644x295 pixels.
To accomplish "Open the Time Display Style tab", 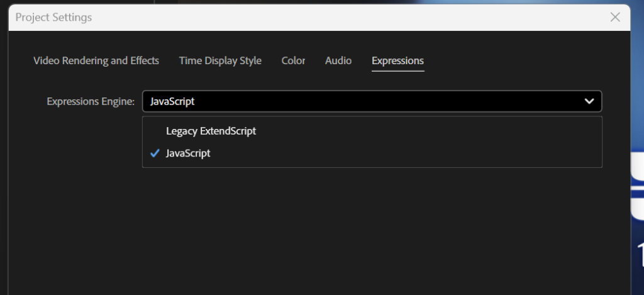I will pos(220,61).
